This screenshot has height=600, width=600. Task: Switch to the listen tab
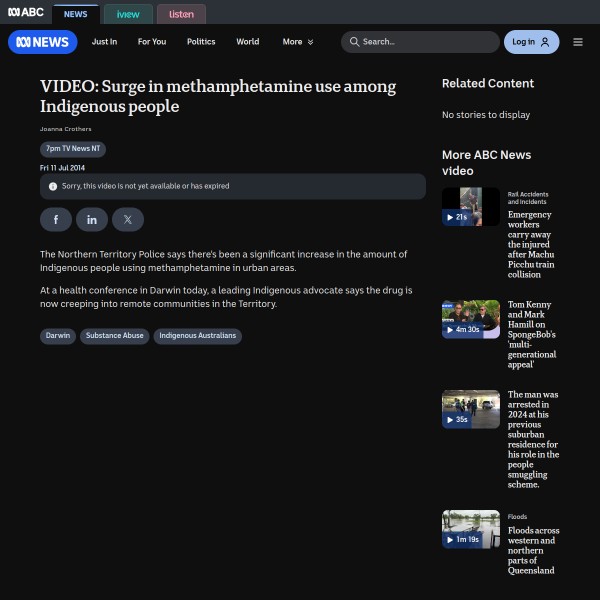[181, 14]
